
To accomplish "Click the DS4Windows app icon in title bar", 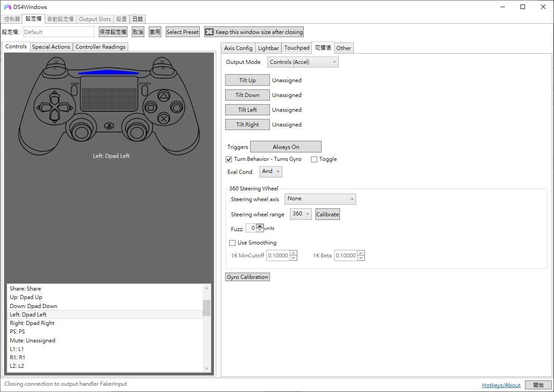I will point(7,7).
